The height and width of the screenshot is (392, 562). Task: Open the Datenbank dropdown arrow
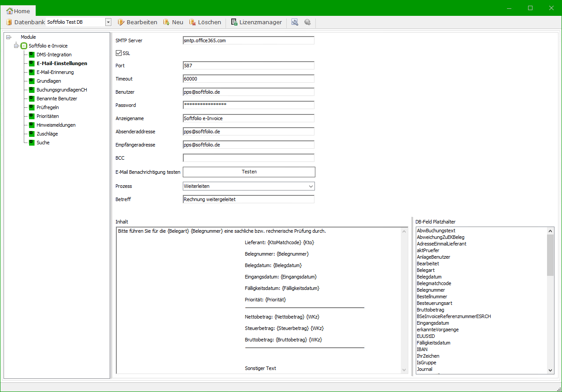tap(108, 22)
